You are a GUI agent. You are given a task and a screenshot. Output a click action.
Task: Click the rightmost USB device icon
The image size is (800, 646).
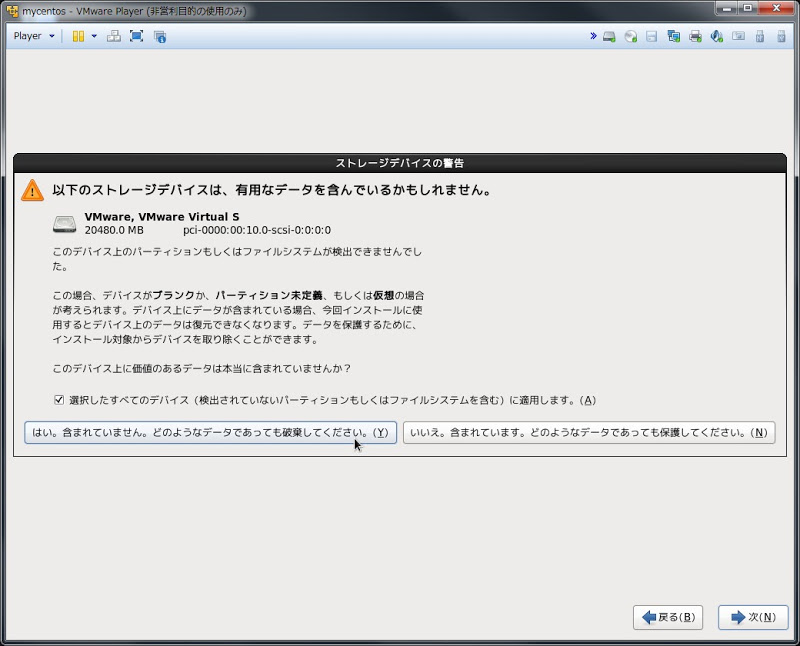[x=781, y=36]
